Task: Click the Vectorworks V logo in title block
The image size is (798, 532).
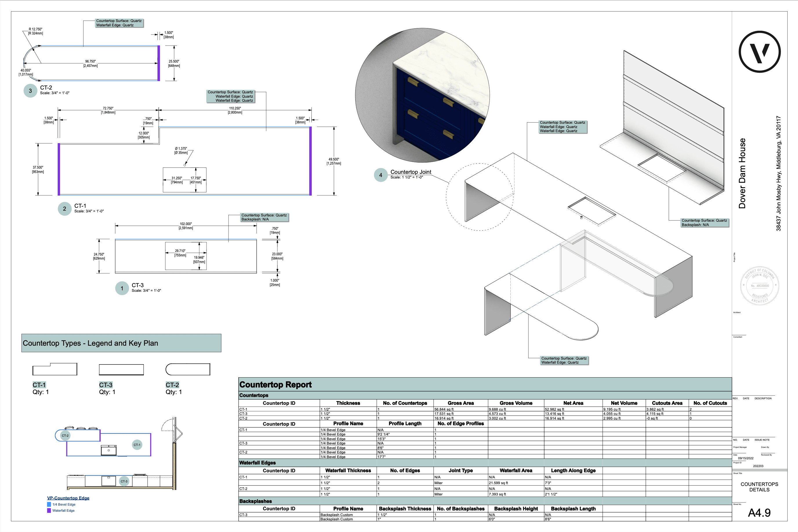Action: (x=759, y=52)
